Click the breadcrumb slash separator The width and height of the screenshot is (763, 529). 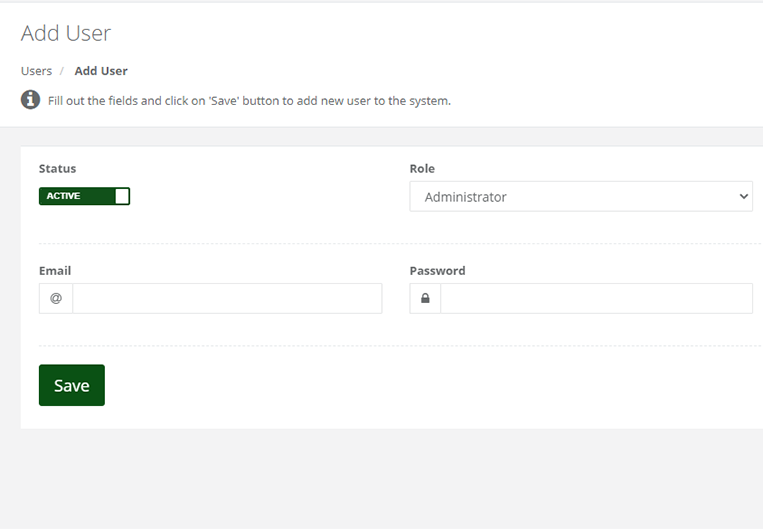pos(62,71)
